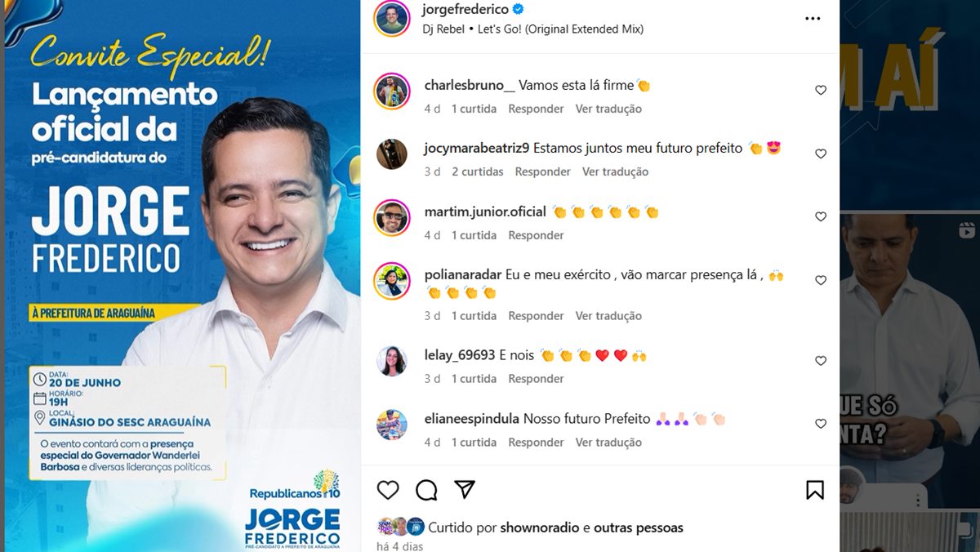Like lelay_69693's comment heart
This screenshot has height=552, width=980.
tap(821, 361)
